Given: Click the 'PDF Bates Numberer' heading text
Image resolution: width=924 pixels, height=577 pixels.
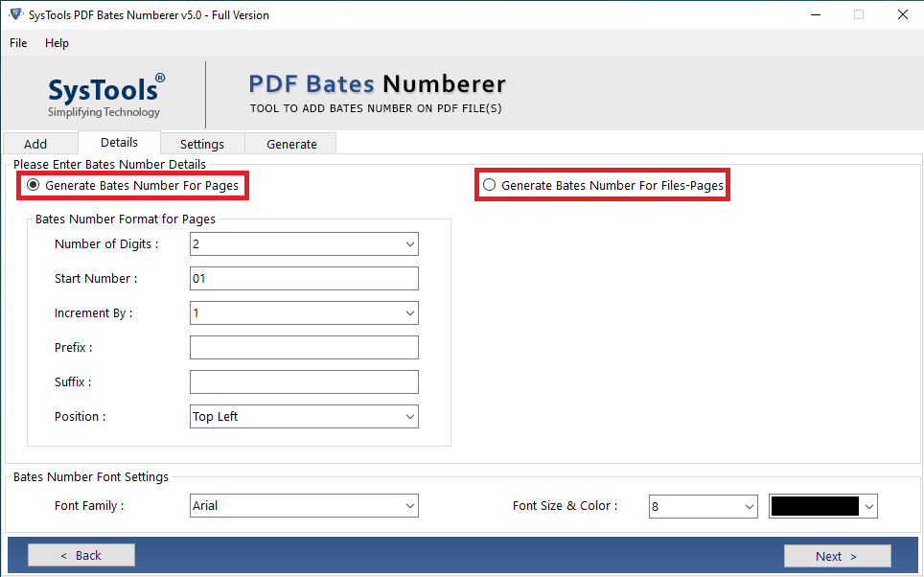Looking at the screenshot, I should click(x=377, y=84).
